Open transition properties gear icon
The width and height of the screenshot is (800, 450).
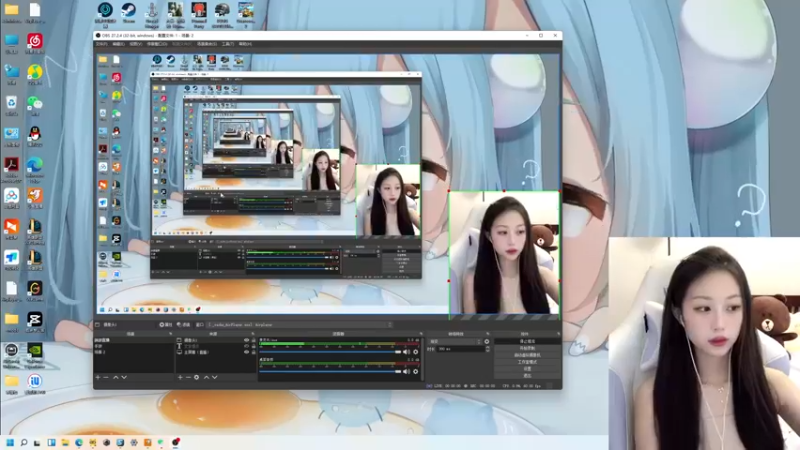coord(487,341)
